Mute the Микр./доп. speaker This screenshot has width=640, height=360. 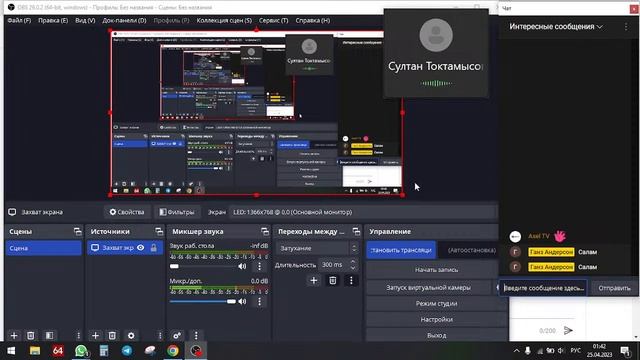tap(242, 302)
